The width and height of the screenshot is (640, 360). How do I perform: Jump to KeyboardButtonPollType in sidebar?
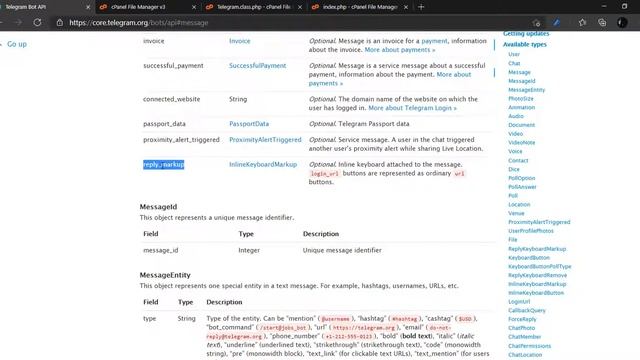click(x=540, y=267)
